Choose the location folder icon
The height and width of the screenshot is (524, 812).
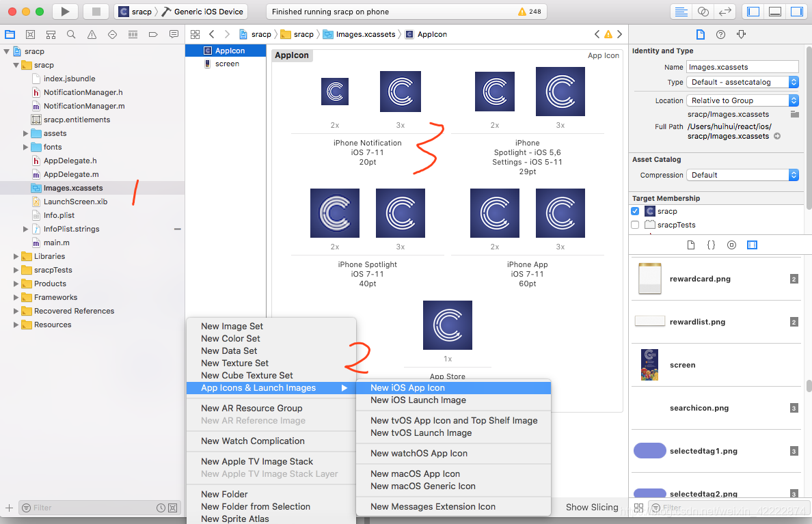click(x=794, y=114)
